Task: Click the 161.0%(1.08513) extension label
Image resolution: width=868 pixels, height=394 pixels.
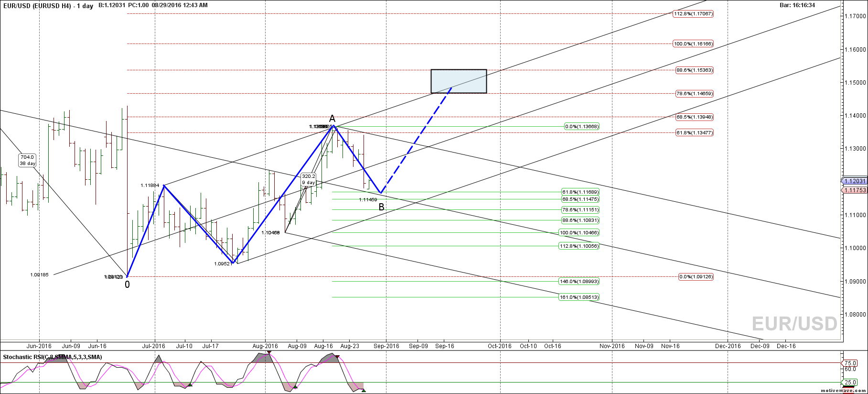Action: pos(579,297)
